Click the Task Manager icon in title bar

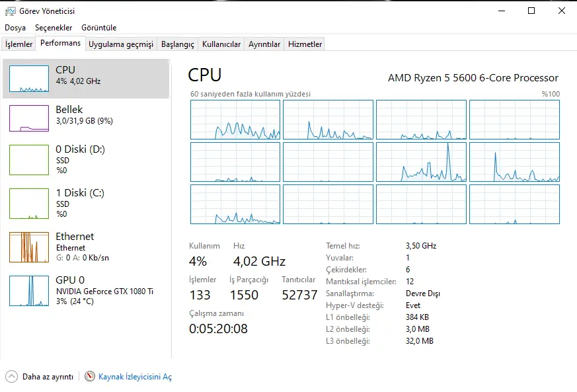10,11
